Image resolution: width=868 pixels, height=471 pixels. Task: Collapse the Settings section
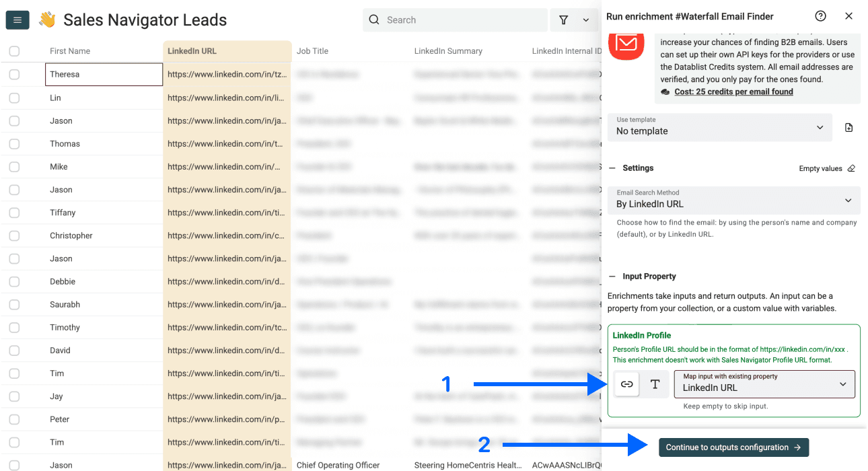pyautogui.click(x=612, y=168)
